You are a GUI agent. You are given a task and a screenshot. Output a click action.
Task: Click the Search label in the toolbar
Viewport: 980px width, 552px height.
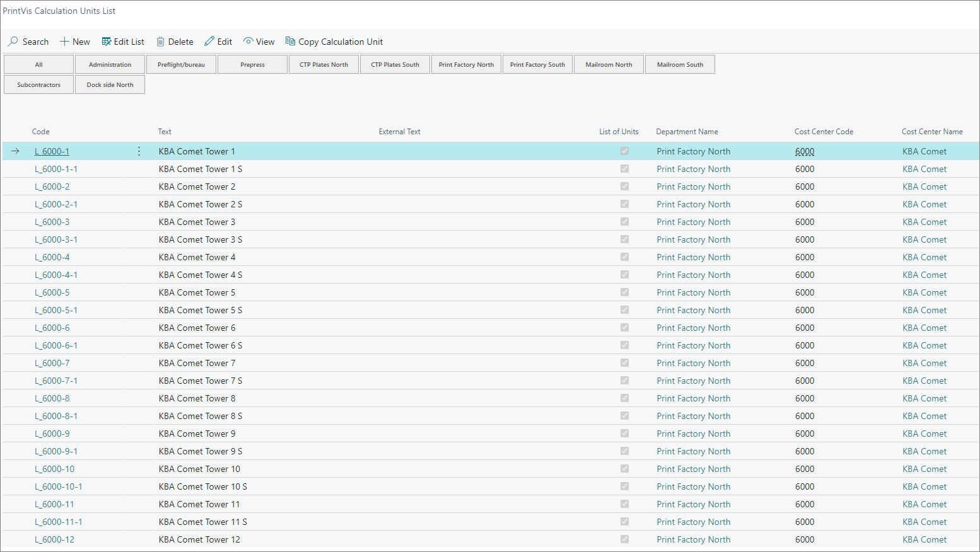[x=35, y=42]
